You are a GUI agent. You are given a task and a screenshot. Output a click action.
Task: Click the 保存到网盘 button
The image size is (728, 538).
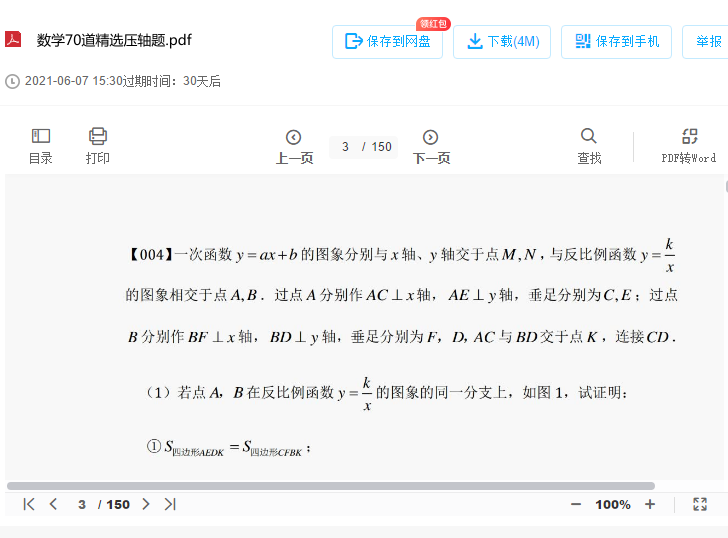387,42
